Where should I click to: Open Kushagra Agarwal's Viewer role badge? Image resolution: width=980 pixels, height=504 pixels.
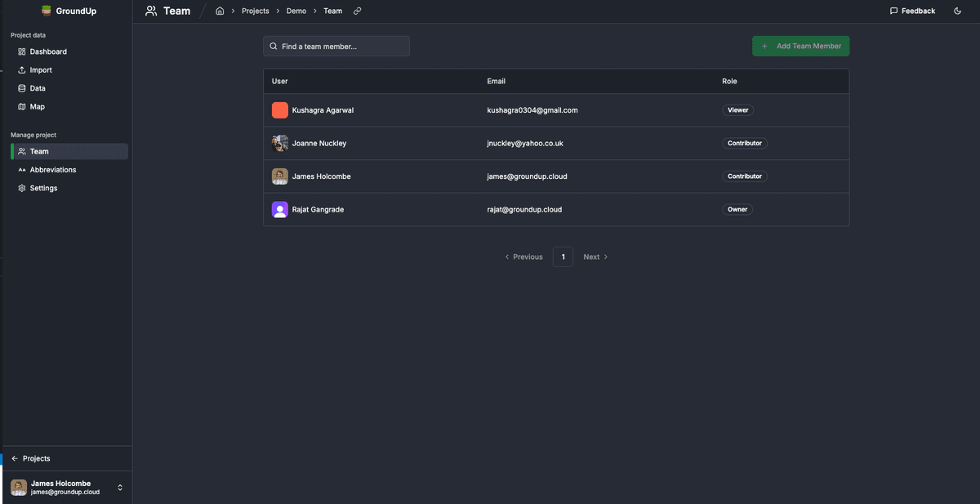click(x=737, y=110)
